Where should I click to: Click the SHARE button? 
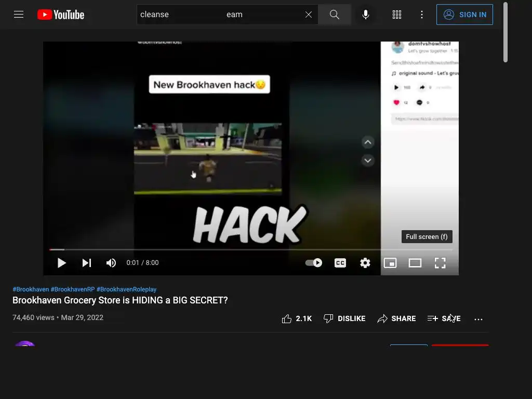click(396, 318)
